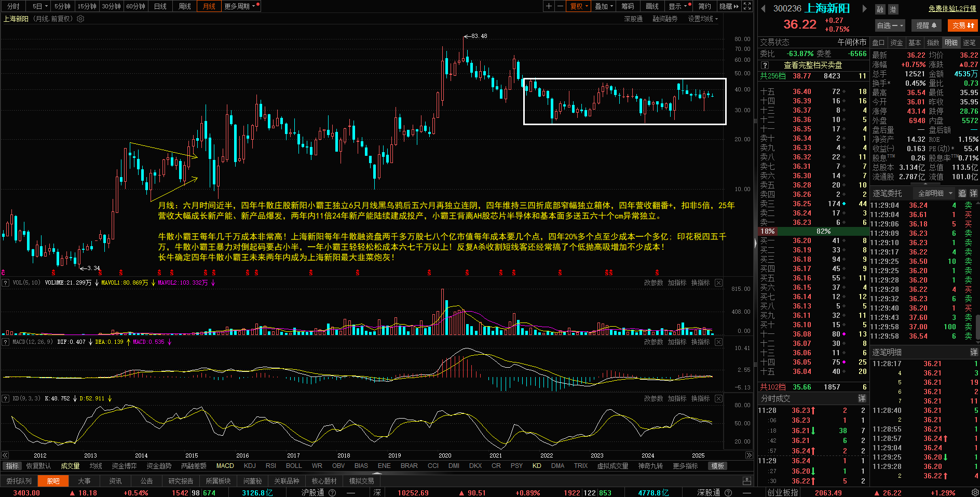Open the 交易 trade button
Screen dimensions: 980x497
click(x=963, y=25)
